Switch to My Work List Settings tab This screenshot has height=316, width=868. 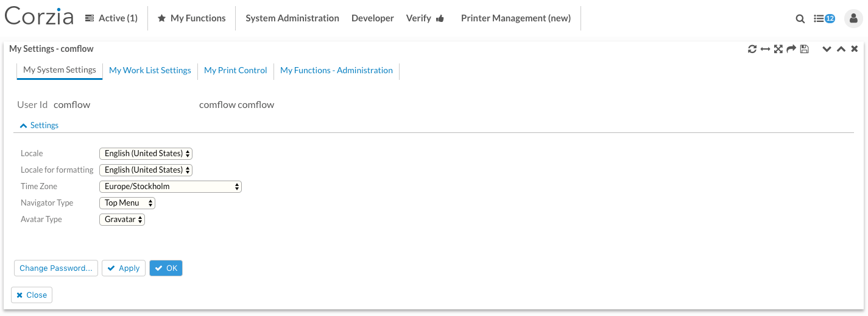[x=150, y=70]
